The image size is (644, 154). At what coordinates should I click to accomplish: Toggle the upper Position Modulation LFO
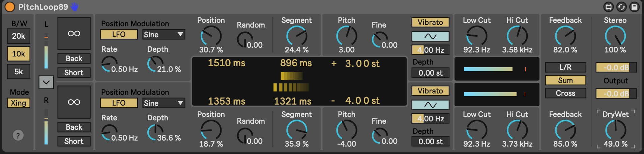(119, 34)
